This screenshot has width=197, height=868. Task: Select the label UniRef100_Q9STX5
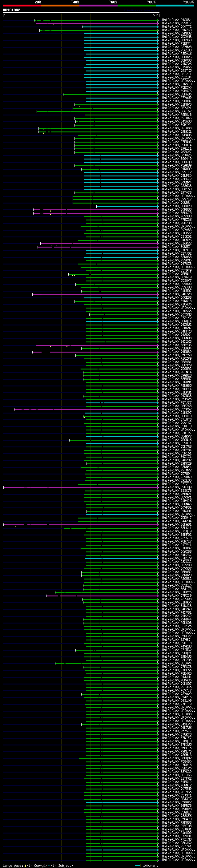[x=176, y=71]
